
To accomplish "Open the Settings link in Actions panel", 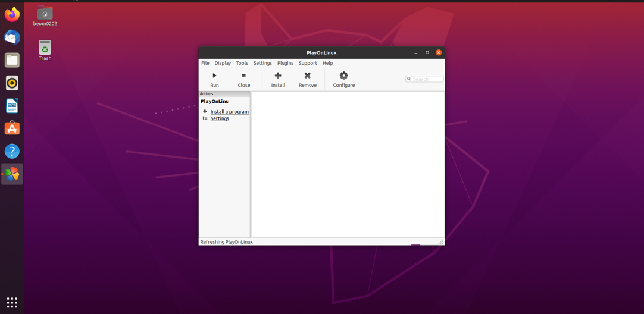I will (x=220, y=118).
